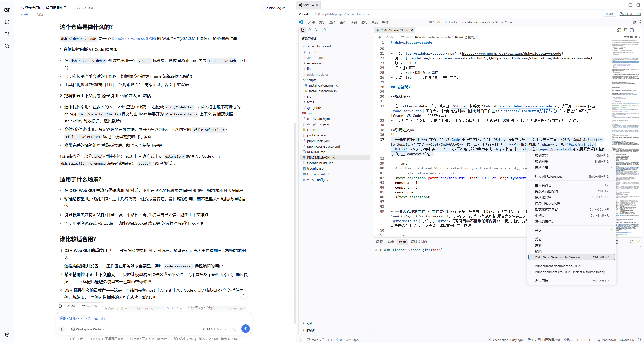Open the File menu in VS Code

pos(311,22)
